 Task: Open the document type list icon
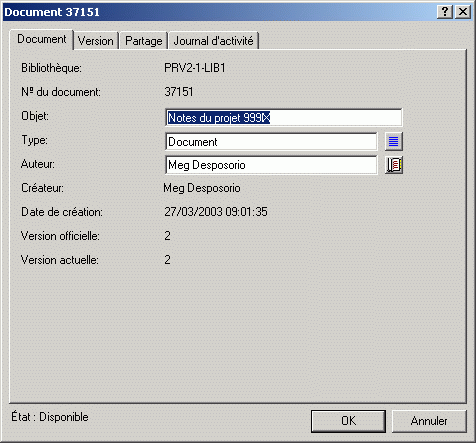click(394, 141)
